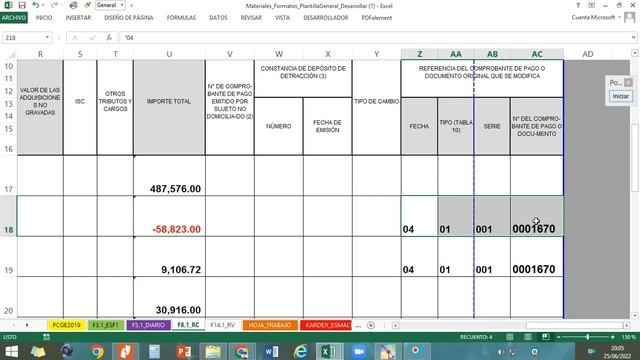This screenshot has width=640, height=360.
Task: Switch to F5.1_DIARIO sheet tab
Action: 148,325
